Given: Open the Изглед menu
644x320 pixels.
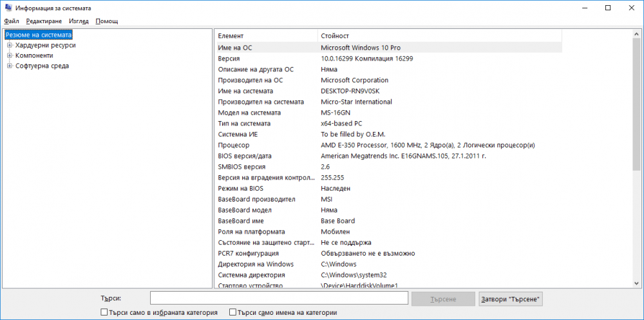Looking at the screenshot, I should 79,21.
